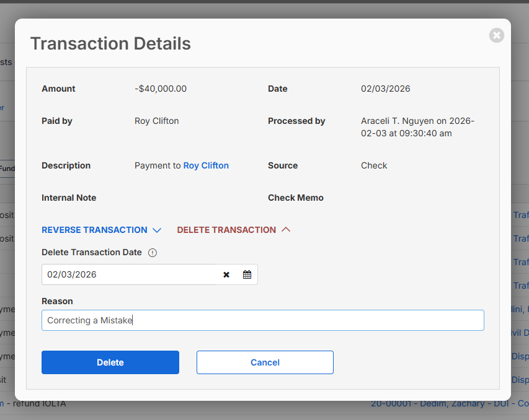Click the Processed by Araceli T. Nguyen text
This screenshot has height=420, width=529.
click(417, 127)
